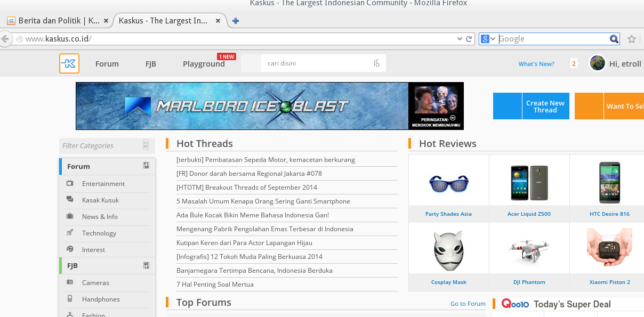
Task: Click the search icon in cari disini box
Action: pos(376,63)
